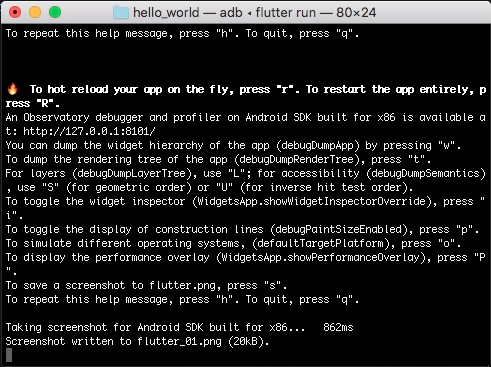Click the folder icon in title bar

click(121, 12)
